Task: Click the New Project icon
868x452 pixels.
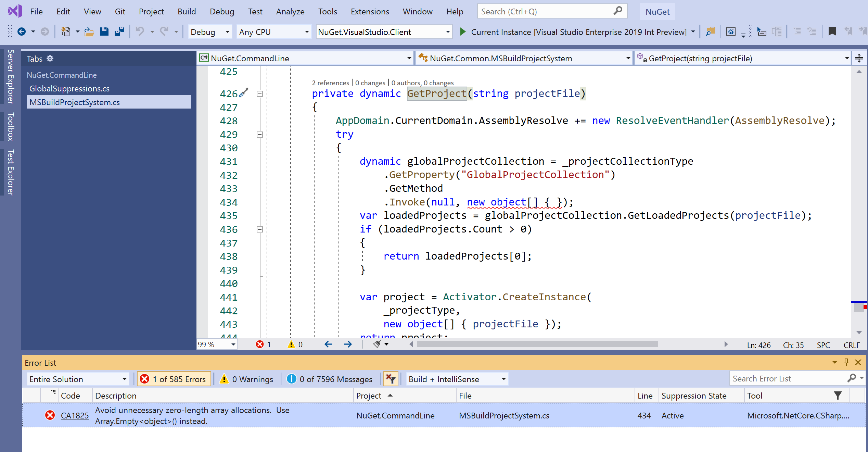Action: coord(66,32)
